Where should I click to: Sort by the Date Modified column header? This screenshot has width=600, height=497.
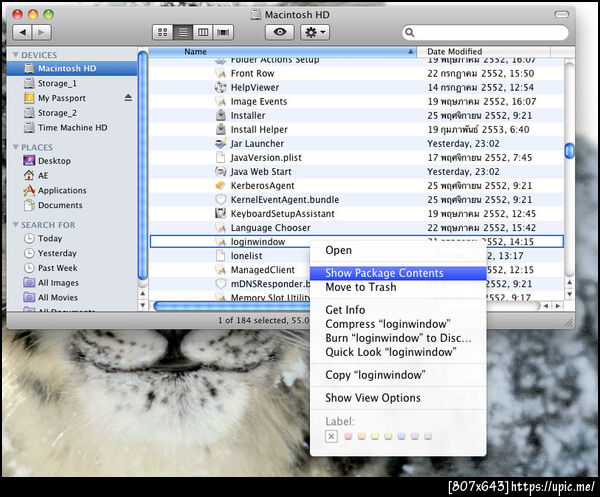tap(484, 52)
